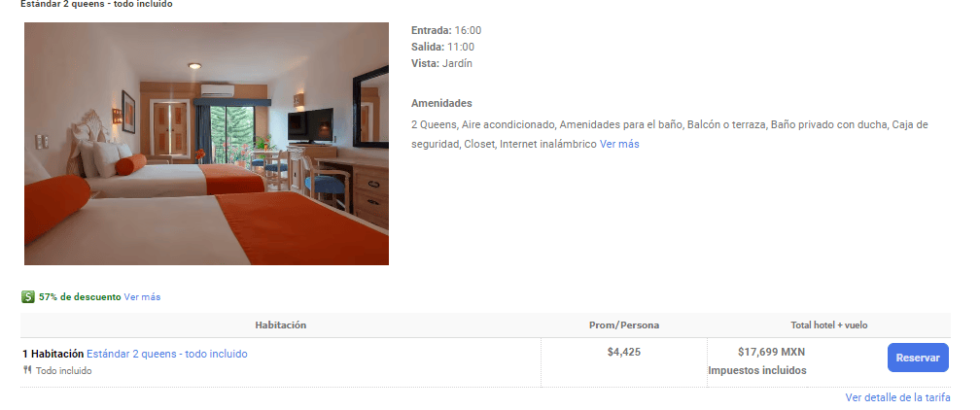The width and height of the screenshot is (980, 410).
Task: Open Ver más beside 57% de descuento
Action: [x=142, y=297]
